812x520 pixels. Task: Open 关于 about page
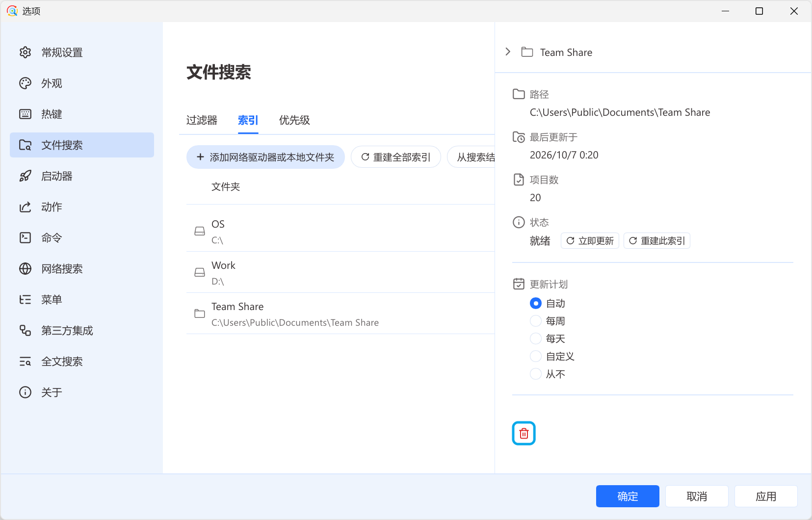(82, 392)
